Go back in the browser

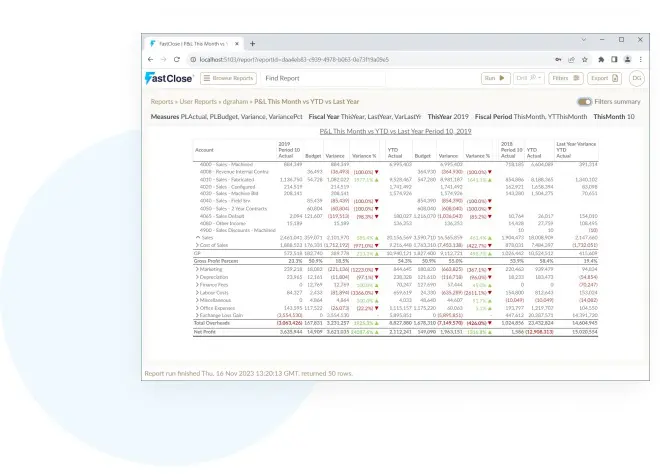pos(153,60)
